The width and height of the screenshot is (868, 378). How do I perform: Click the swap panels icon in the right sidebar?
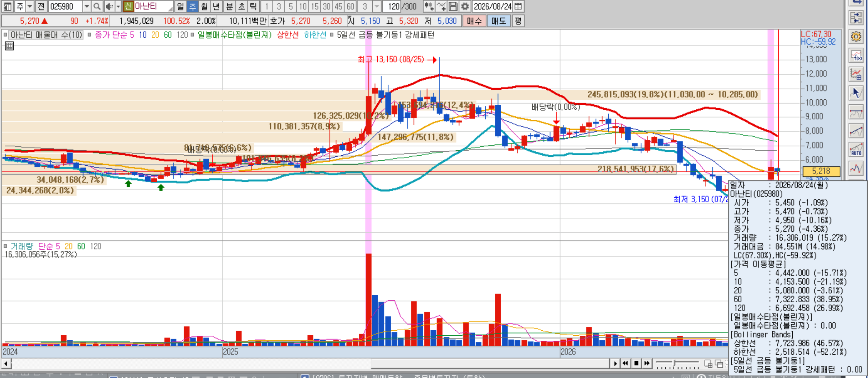coord(856,18)
